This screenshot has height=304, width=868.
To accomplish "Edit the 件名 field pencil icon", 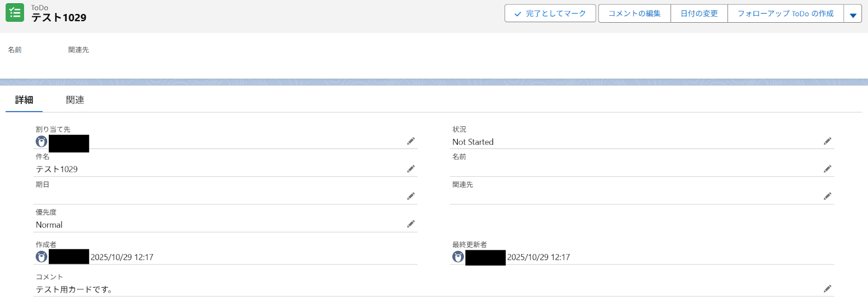I will (411, 169).
